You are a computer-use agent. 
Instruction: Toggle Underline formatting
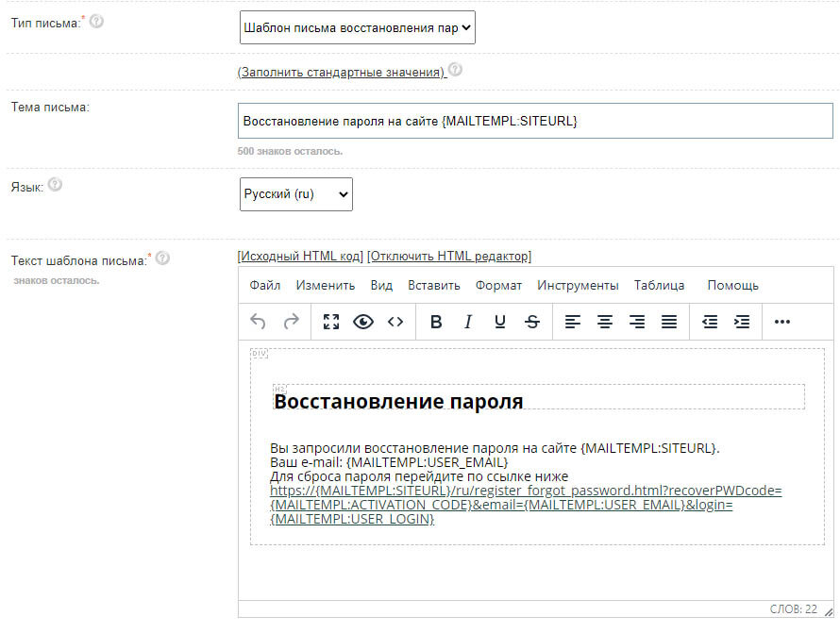[500, 322]
